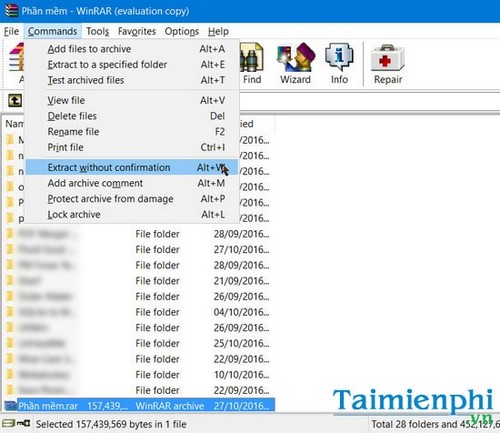Choose Rename file command
Image resolution: width=500 pixels, height=433 pixels.
pyautogui.click(x=132, y=132)
